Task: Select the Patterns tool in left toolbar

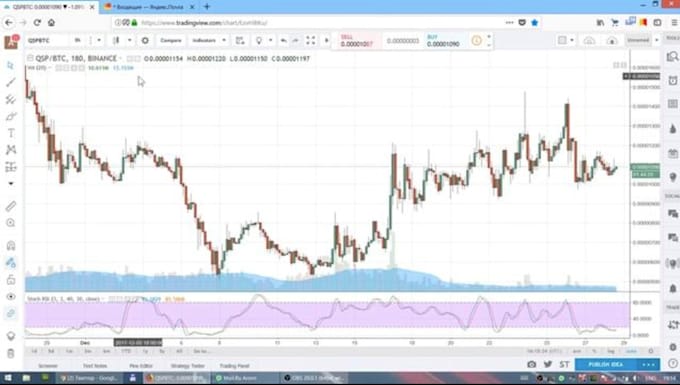Action: click(11, 150)
